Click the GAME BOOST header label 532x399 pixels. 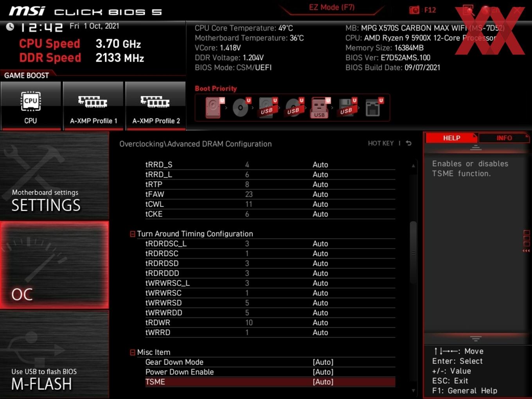tap(27, 75)
